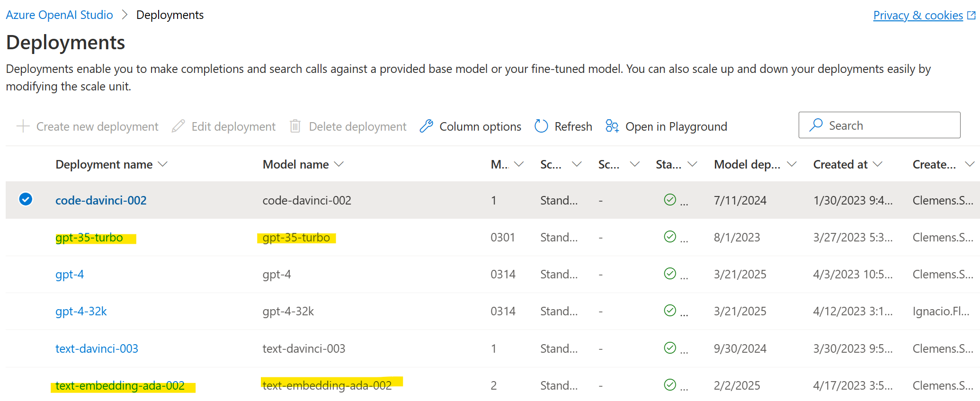Click deprecation date 8/1/2023
This screenshot has height=401, width=980.
pos(737,237)
